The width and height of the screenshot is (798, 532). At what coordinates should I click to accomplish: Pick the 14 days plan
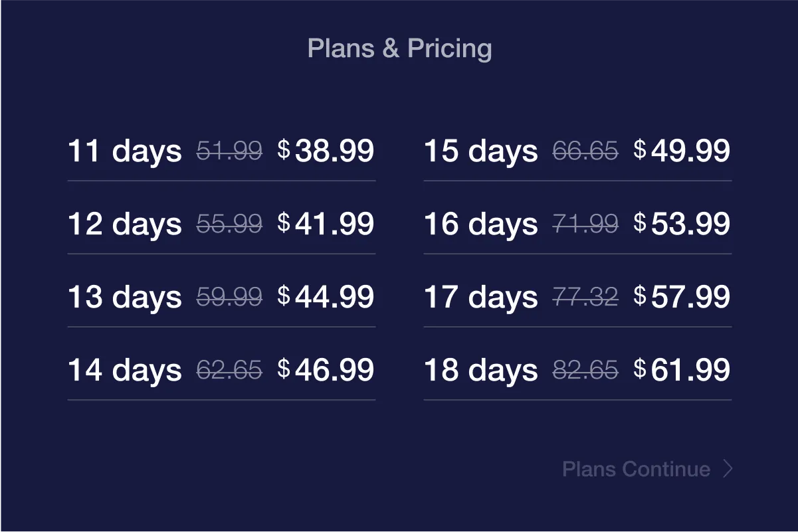221,370
